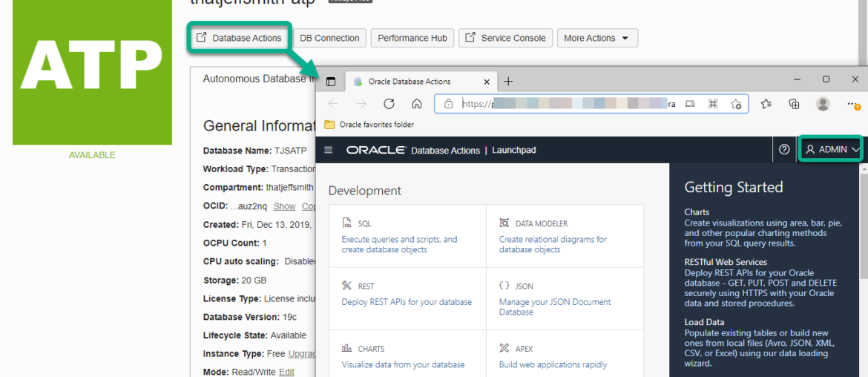Click the Launchpad header text
This screenshot has height=377, width=868.
[513, 150]
